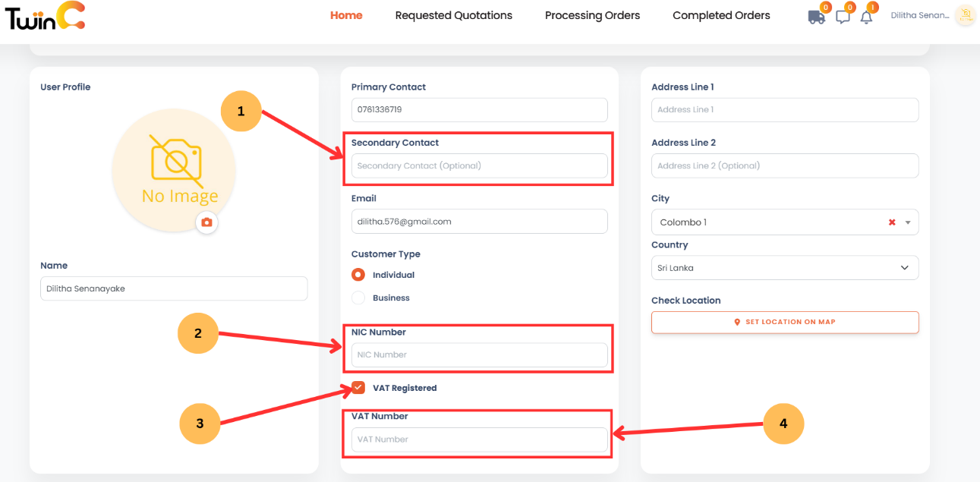Viewport: 980px width, 482px height.
Task: Select the Individual customer type
Action: click(x=358, y=275)
